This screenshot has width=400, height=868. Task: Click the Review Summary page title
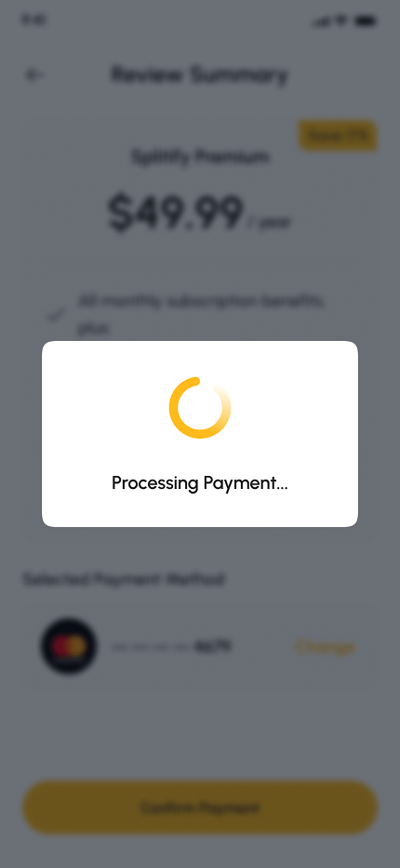point(200,75)
